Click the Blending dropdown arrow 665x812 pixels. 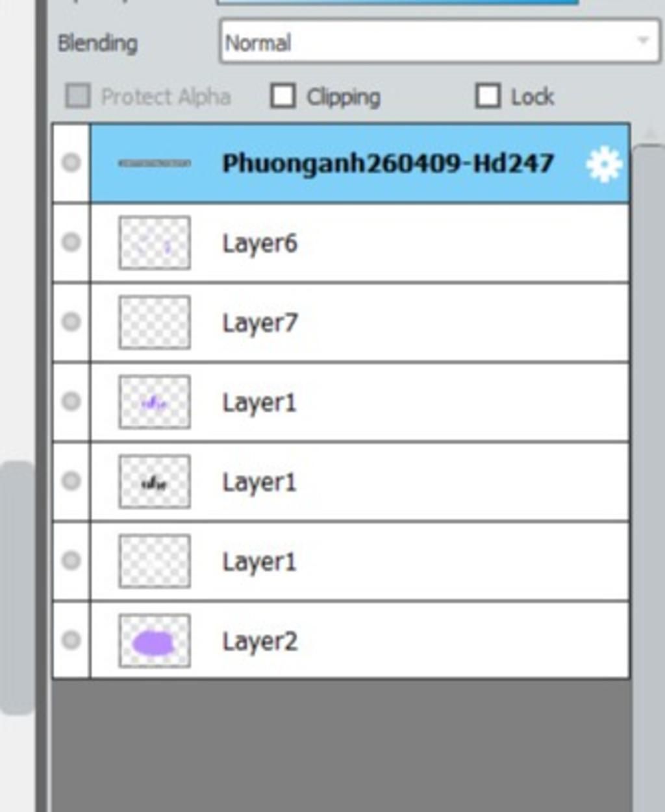pyautogui.click(x=643, y=41)
